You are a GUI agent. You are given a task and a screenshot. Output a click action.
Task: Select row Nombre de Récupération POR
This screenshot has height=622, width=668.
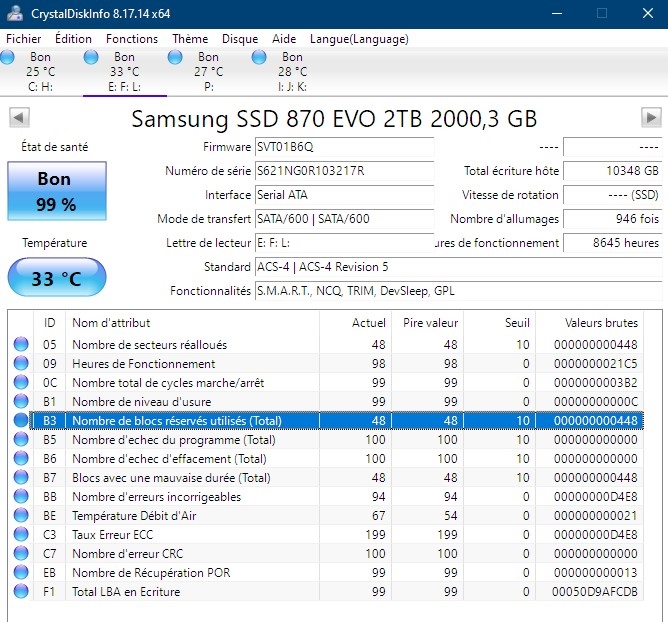click(x=325, y=572)
